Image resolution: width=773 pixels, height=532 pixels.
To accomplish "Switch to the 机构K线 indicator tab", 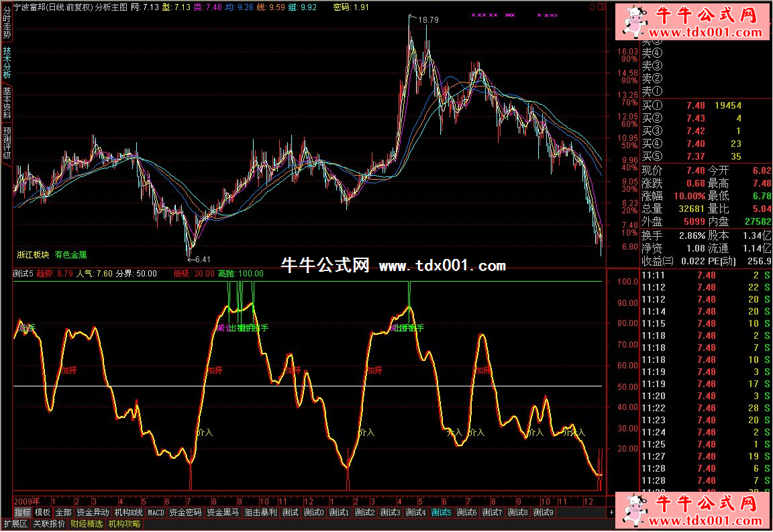I will click(127, 513).
